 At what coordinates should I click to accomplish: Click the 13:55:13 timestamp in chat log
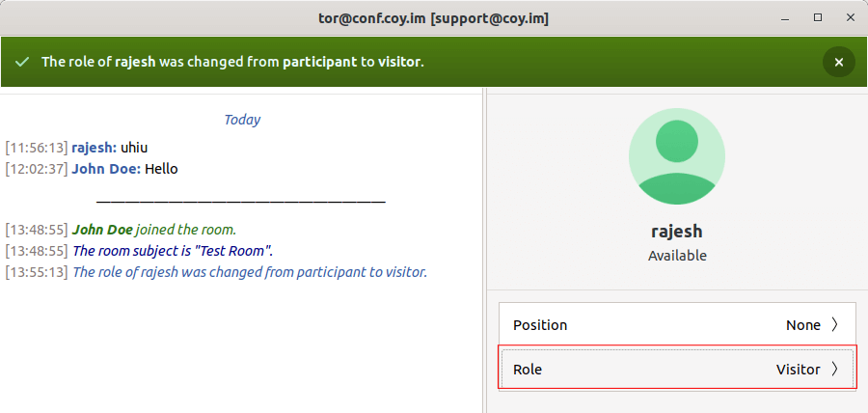36,272
